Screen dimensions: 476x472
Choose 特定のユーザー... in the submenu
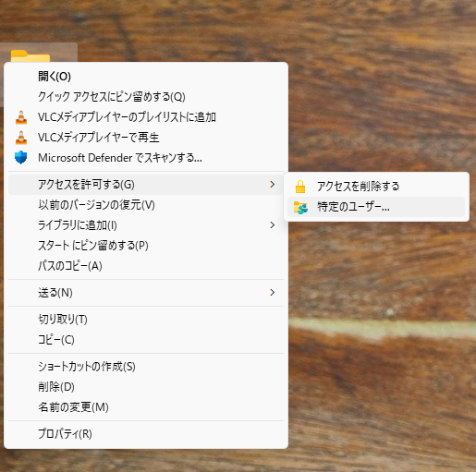click(x=376, y=207)
